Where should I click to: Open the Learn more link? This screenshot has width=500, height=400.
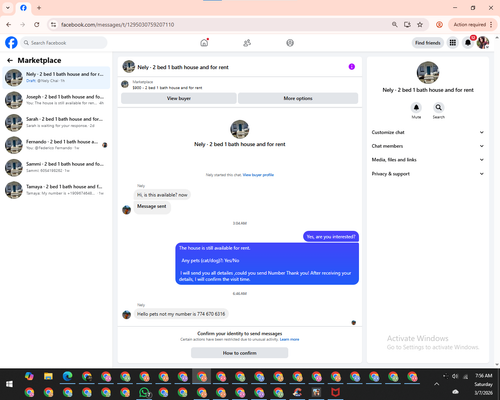[x=289, y=339]
